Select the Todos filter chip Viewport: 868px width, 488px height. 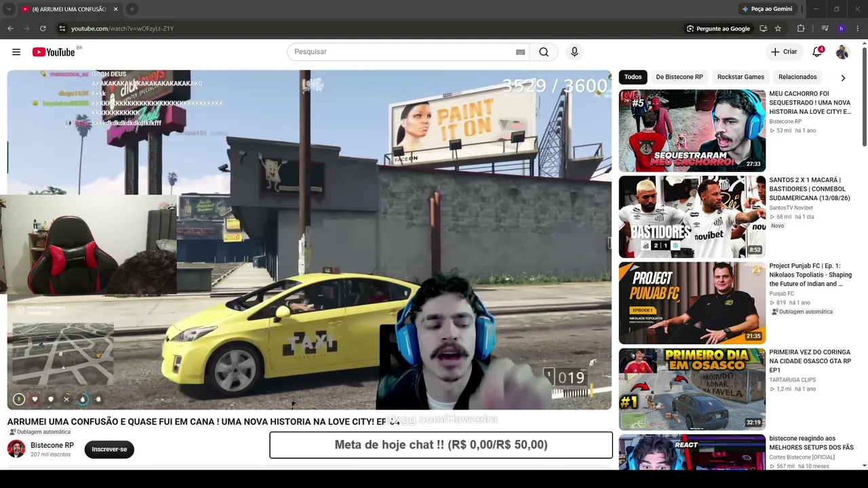coord(633,77)
